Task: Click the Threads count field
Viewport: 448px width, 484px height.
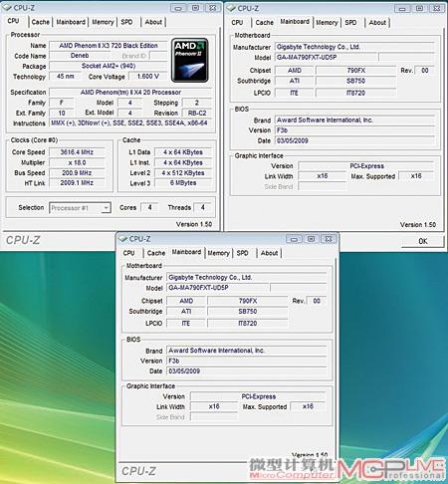Action: (202, 207)
